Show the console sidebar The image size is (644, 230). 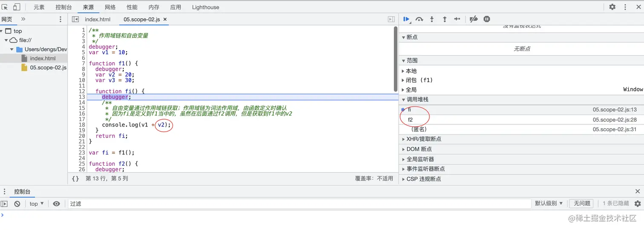click(4, 204)
